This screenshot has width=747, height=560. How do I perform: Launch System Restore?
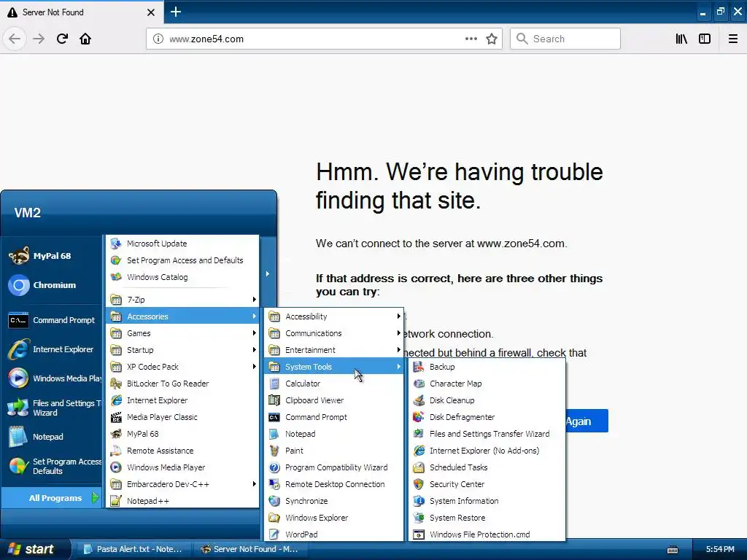[487, 517]
